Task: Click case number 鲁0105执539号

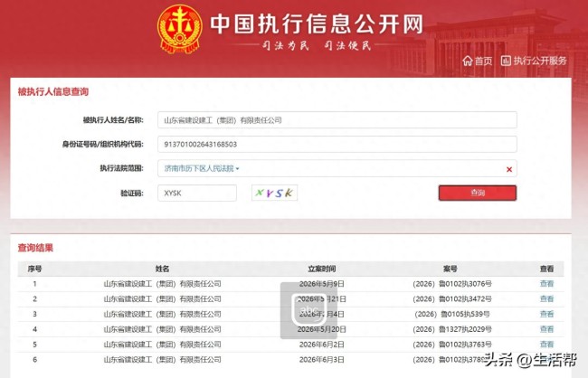Action: pyautogui.click(x=452, y=315)
